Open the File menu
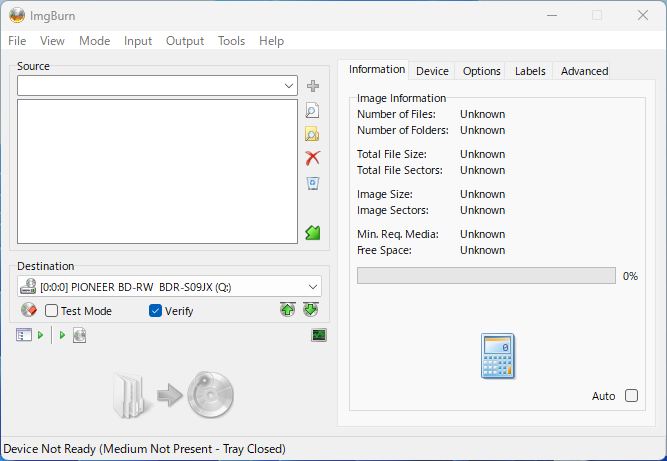This screenshot has width=667, height=461. pos(17,41)
